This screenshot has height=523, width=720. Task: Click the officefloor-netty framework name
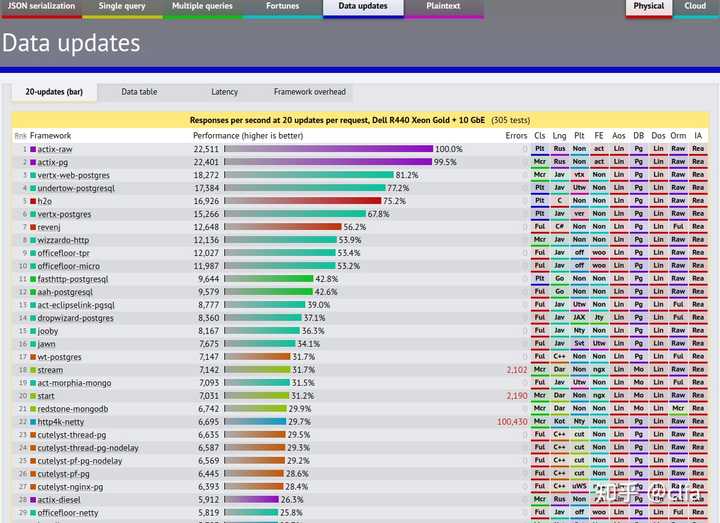pos(68,513)
